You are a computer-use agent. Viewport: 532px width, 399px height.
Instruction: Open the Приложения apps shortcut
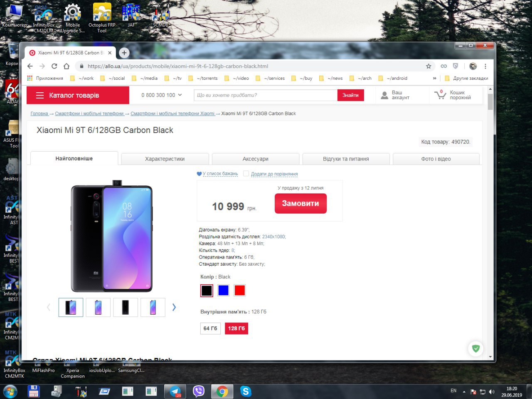click(45, 78)
